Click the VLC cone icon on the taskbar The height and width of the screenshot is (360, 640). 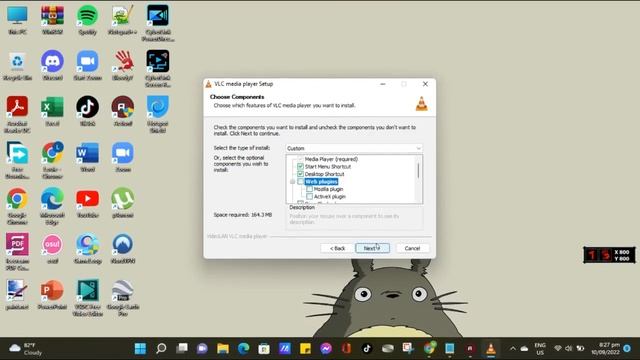491,349
